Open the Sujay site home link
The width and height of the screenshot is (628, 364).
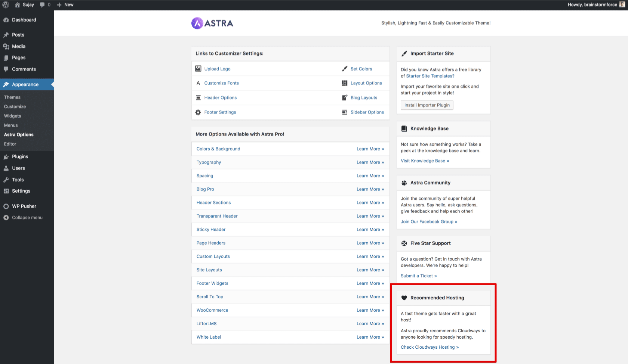click(x=24, y=5)
